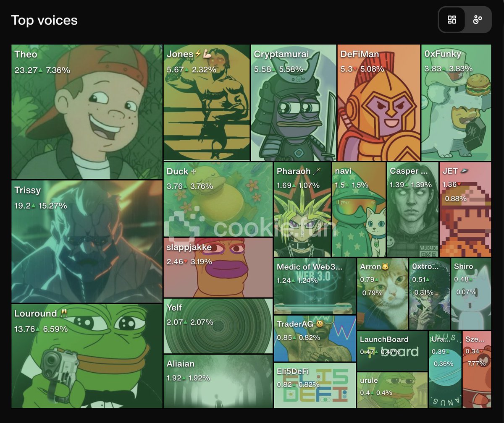
Task: Select the Duck tile
Action: coord(218,199)
